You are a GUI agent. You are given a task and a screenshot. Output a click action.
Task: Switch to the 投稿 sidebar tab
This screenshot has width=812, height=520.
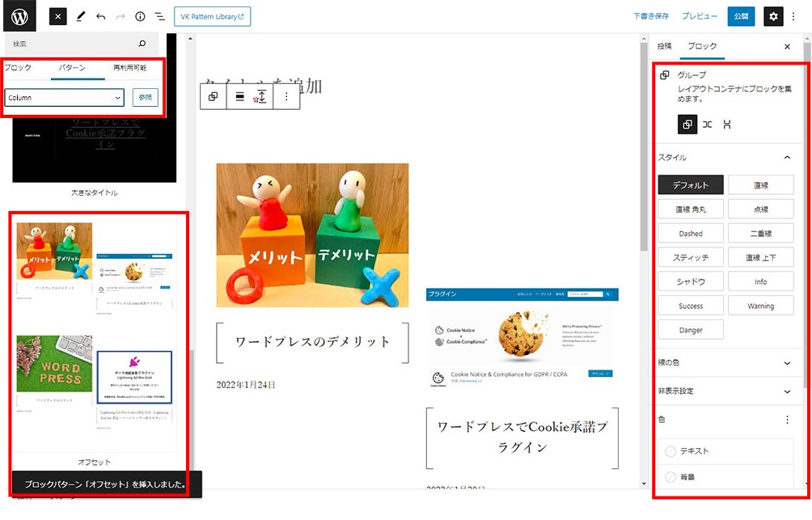tap(664, 46)
